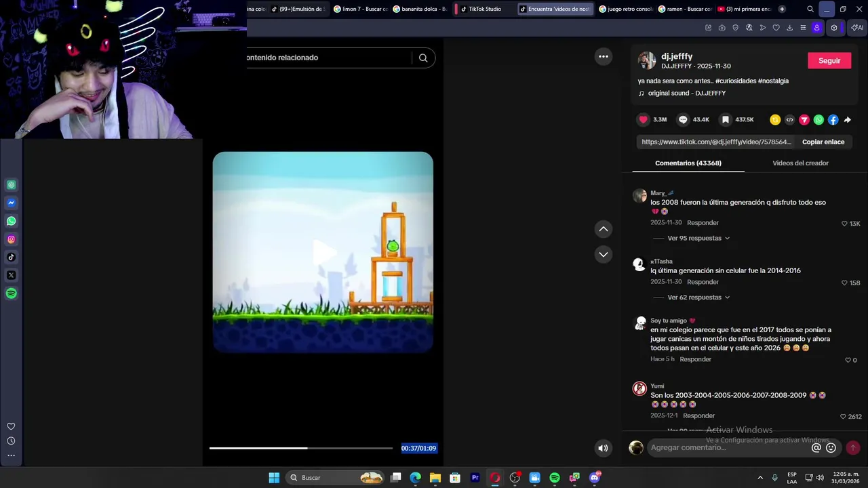Share to WhatsApp from TikTok share row

click(818, 119)
